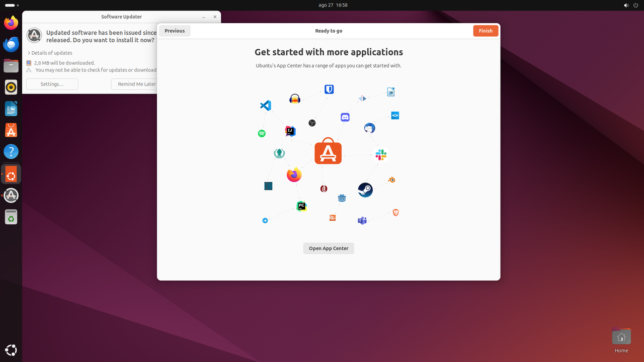Select the Visual Studio Code icon
Screen dimensions: 644x362
click(265, 106)
